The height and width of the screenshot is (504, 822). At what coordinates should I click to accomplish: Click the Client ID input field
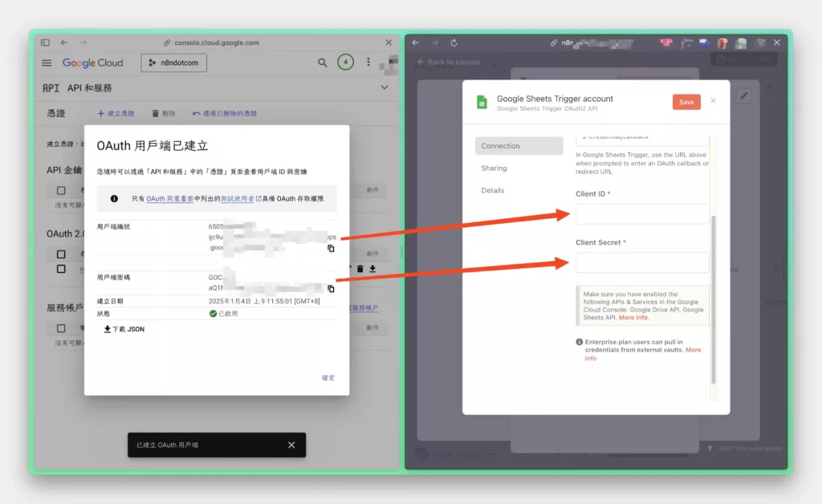[x=642, y=213]
